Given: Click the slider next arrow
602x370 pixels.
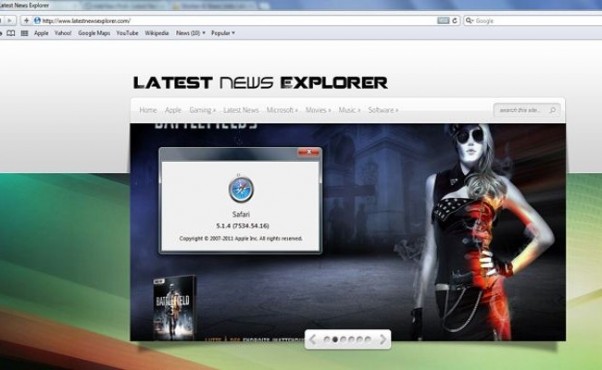Looking at the screenshot, I should 383,339.
